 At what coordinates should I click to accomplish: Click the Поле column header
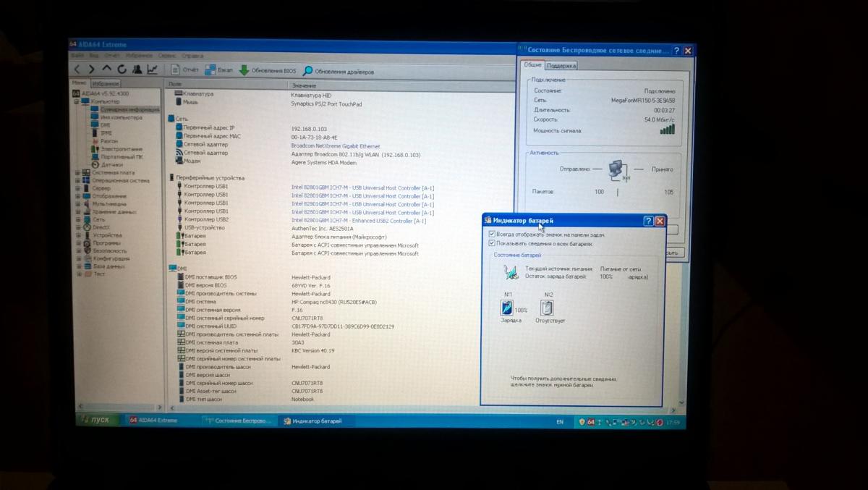226,85
